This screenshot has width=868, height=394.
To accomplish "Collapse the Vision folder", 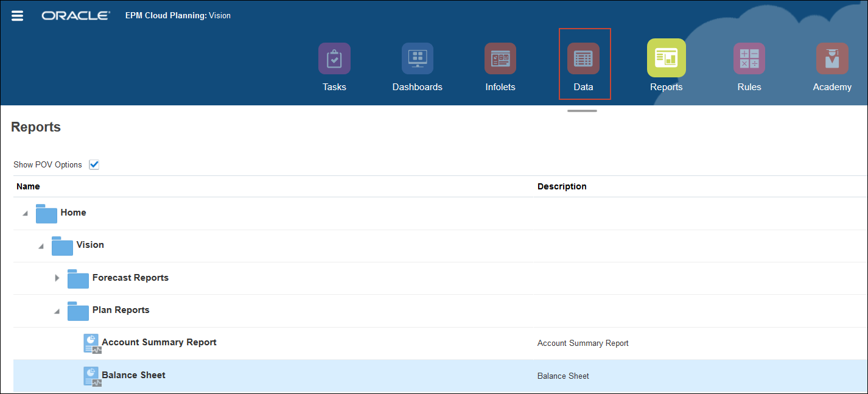I will click(41, 246).
